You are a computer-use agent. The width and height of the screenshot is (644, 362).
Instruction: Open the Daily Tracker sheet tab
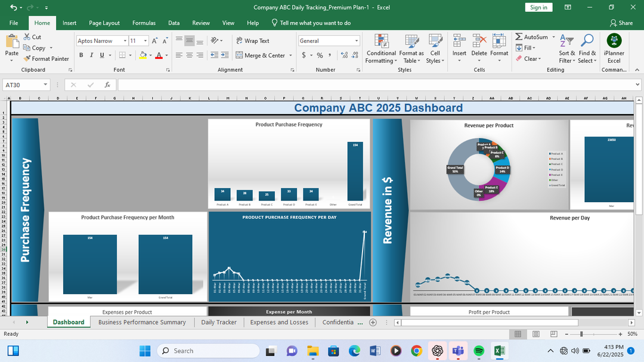(x=218, y=323)
